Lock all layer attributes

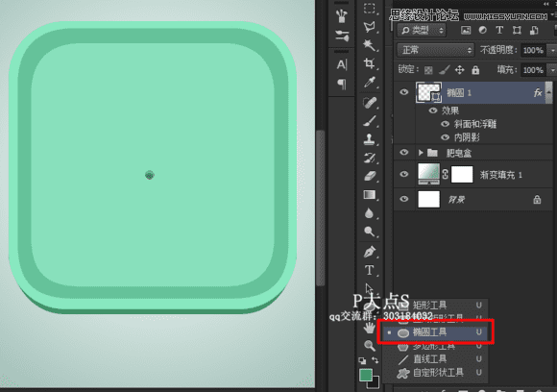(475, 70)
